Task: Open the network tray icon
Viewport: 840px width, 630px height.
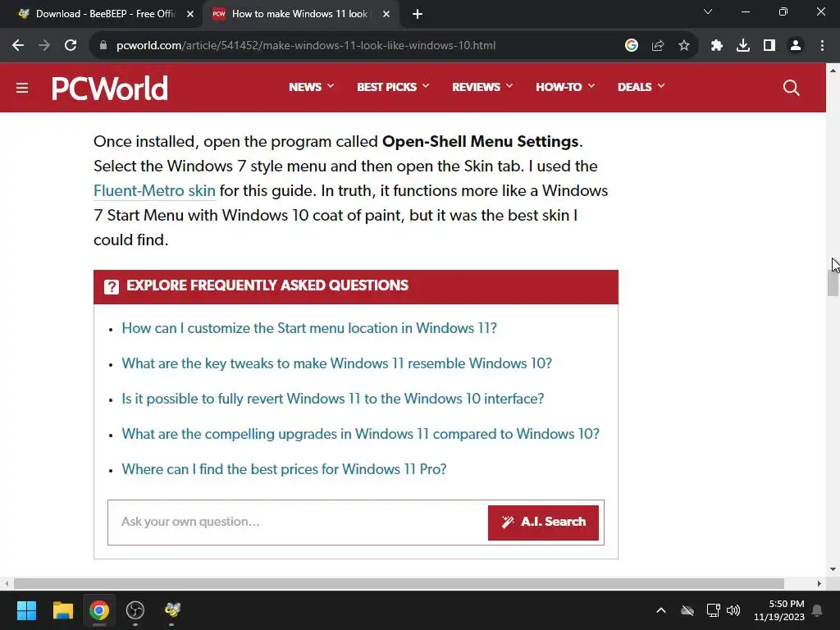Action: coord(713,610)
